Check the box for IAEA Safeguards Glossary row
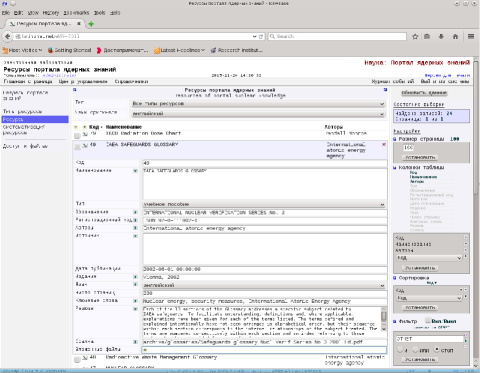The height and width of the screenshot is (373, 480). click(x=77, y=147)
